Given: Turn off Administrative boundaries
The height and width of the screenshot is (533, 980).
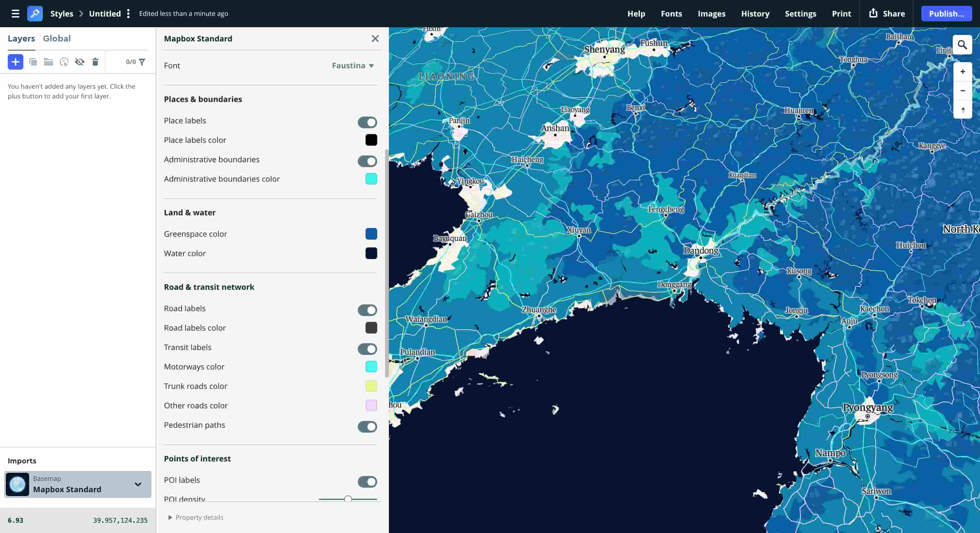Looking at the screenshot, I should tap(367, 161).
